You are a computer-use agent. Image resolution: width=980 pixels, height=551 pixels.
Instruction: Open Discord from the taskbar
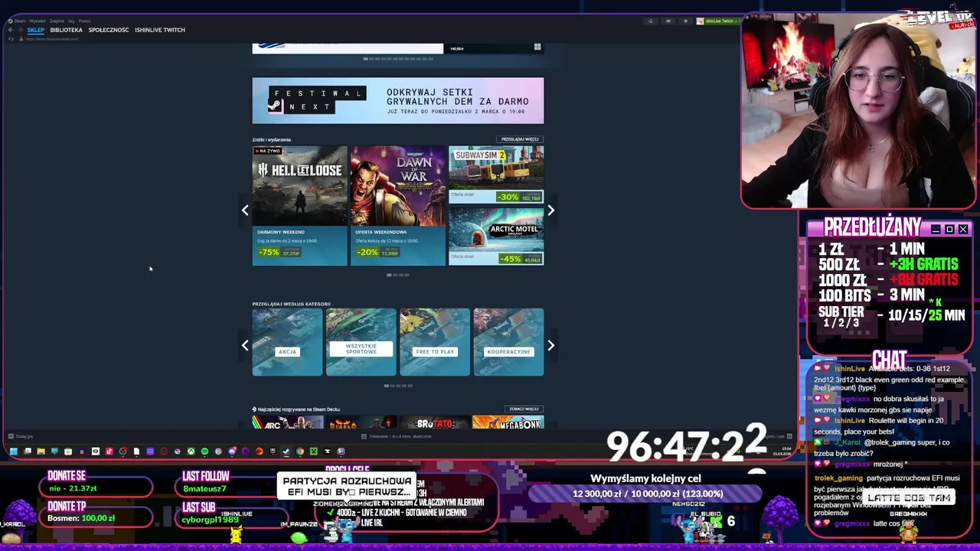[232, 452]
